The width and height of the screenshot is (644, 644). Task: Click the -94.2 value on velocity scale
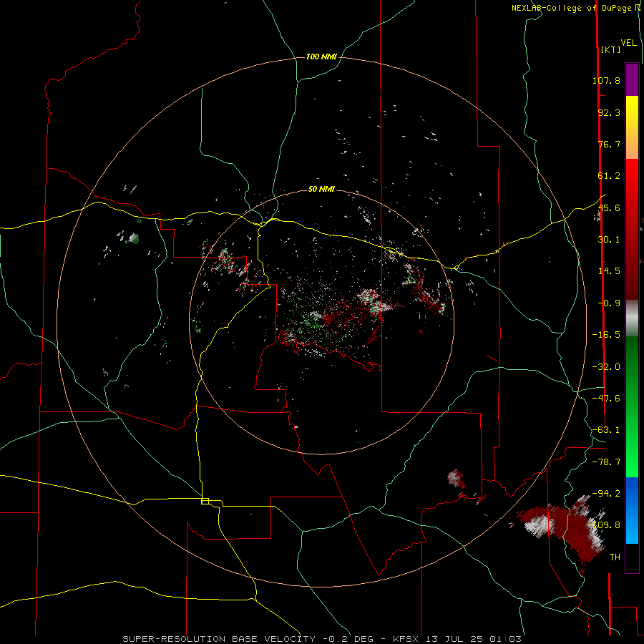click(606, 494)
